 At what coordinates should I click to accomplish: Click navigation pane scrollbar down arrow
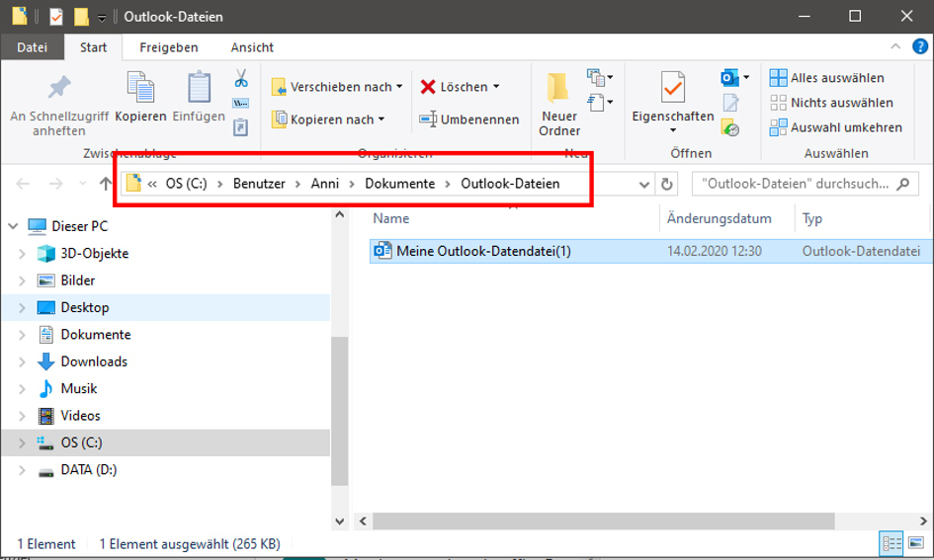click(340, 521)
